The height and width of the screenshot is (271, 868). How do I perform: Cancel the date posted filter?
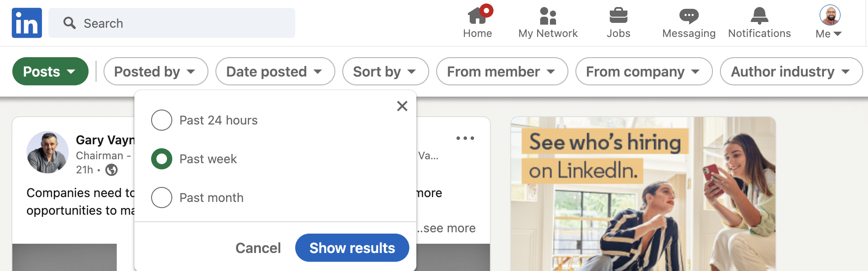coord(258,248)
